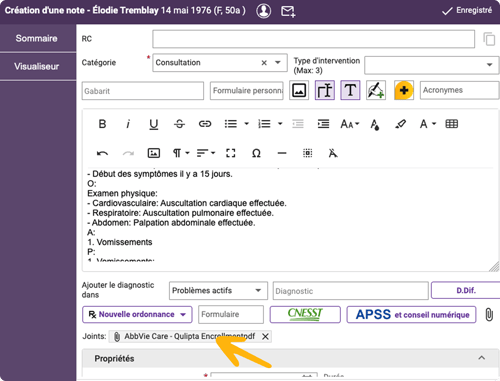The image size is (500, 381).
Task: Click the highlighter background color icon
Action: point(400,124)
